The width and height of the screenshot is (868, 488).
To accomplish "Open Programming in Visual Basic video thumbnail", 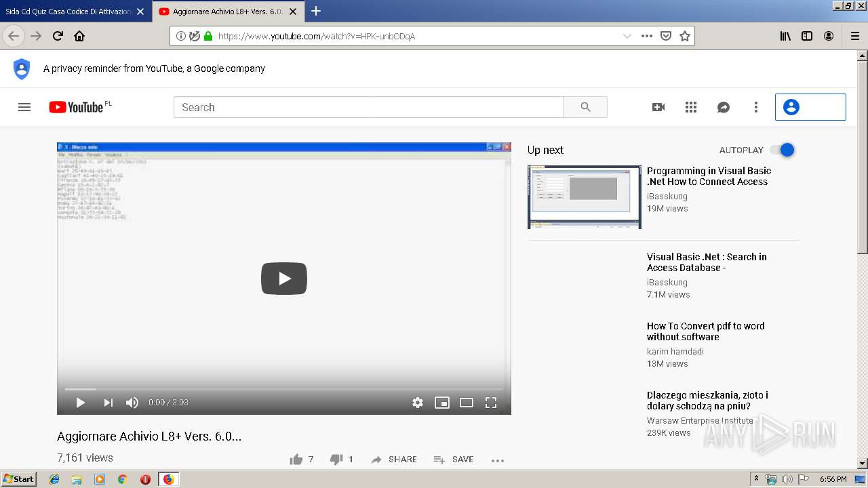I will coord(585,197).
